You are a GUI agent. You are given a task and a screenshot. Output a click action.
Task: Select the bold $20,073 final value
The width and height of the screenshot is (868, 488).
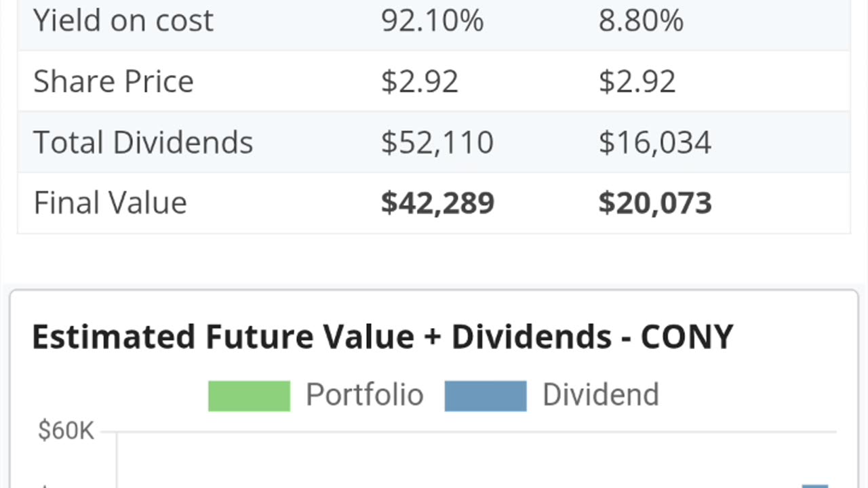[x=656, y=203]
